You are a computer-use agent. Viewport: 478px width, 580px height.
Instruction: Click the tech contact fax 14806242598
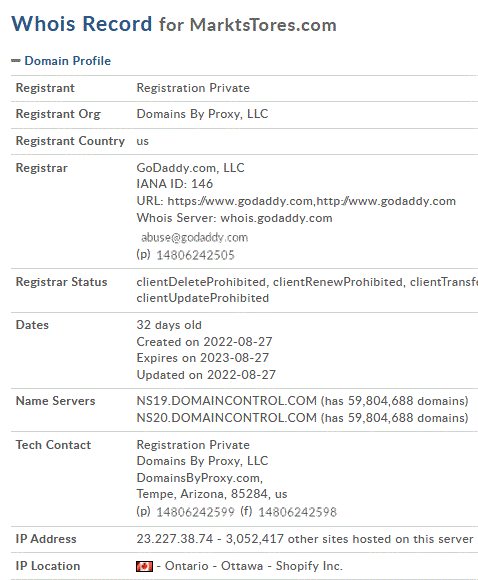pos(297,512)
